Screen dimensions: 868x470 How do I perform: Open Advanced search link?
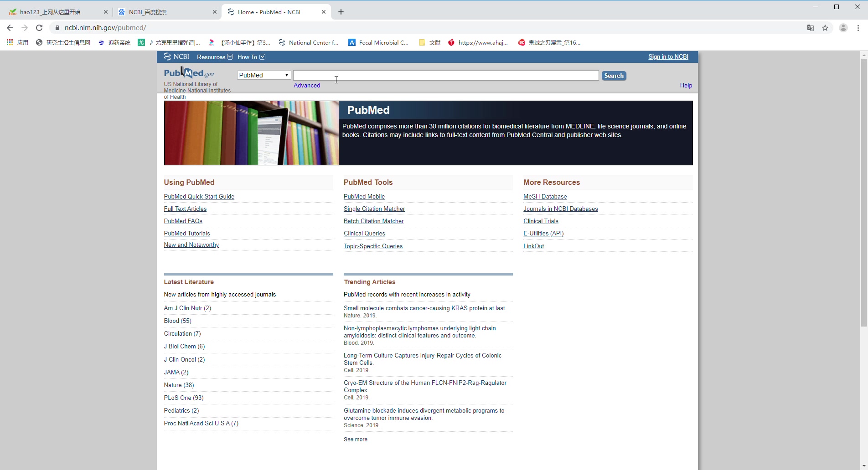coord(307,85)
